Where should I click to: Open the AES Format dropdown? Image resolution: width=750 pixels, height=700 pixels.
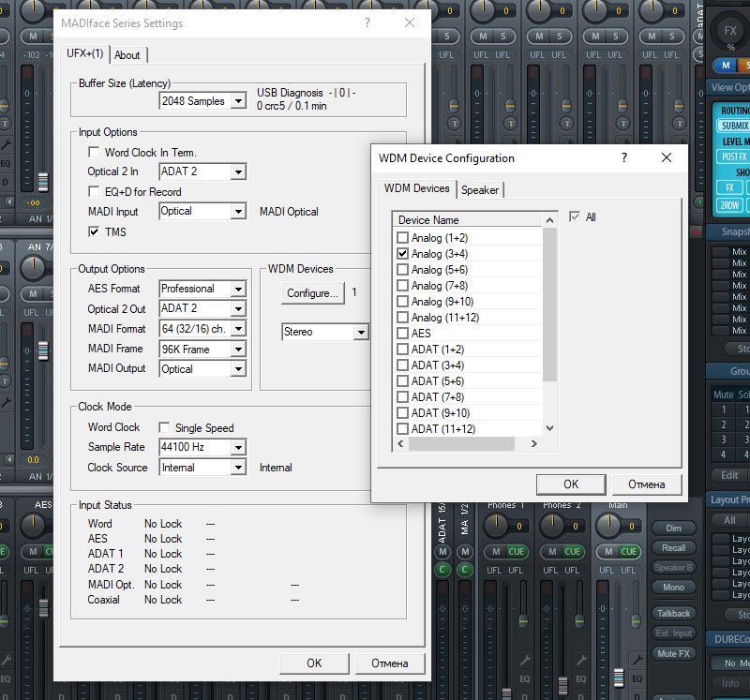(238, 289)
